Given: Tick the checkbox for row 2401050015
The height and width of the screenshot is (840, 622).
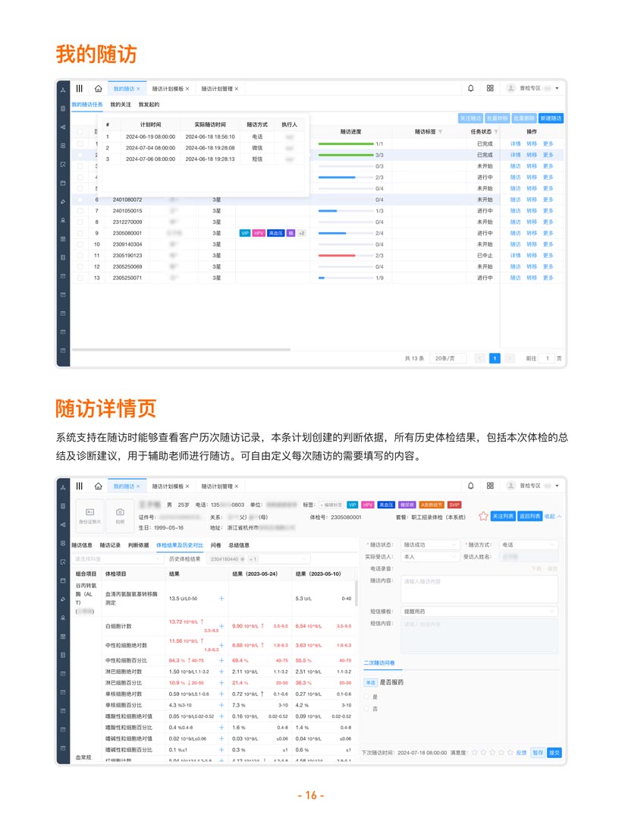Looking at the screenshot, I should (x=80, y=211).
